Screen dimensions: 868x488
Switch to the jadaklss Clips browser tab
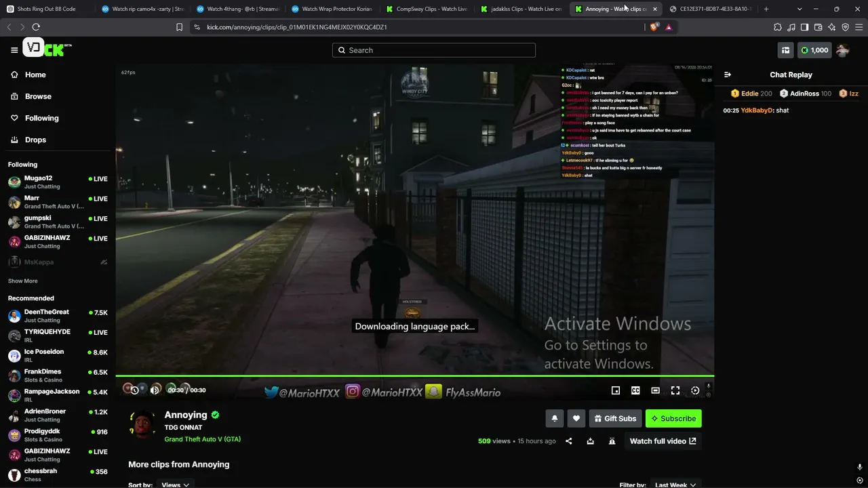pyautogui.click(x=520, y=9)
